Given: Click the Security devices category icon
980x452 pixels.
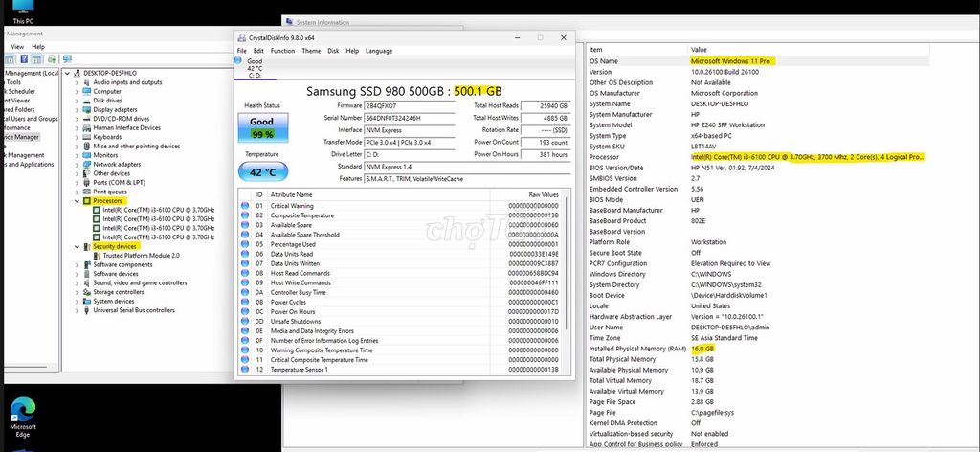Looking at the screenshot, I should (86, 246).
